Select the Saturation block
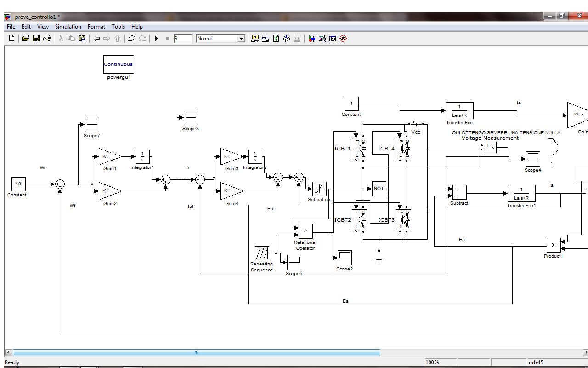Image resolution: width=588 pixels, height=368 pixels. point(319,189)
